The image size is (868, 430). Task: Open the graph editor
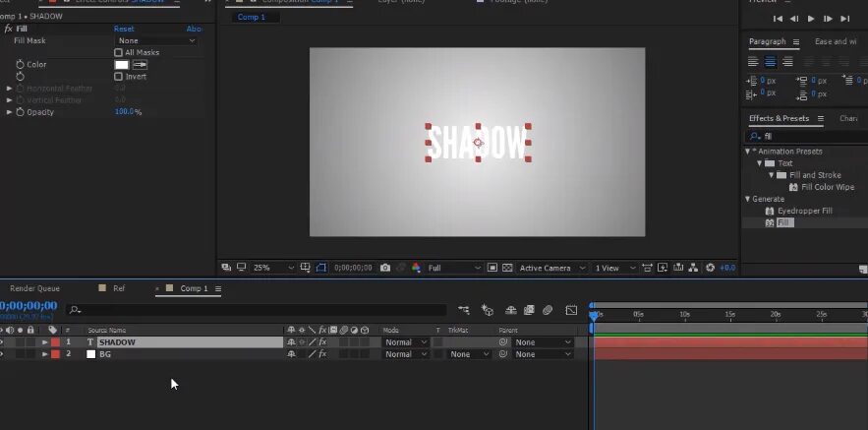tap(571, 310)
